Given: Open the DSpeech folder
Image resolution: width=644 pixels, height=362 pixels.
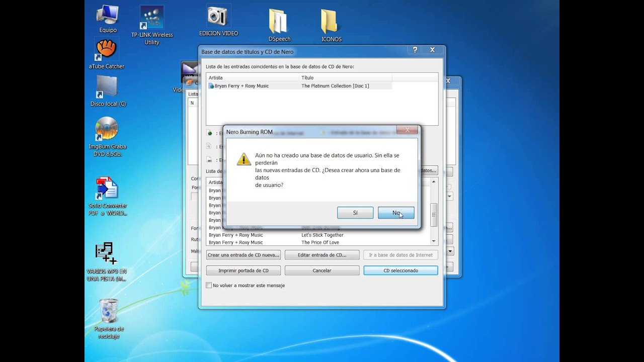Looking at the screenshot, I should [x=279, y=25].
